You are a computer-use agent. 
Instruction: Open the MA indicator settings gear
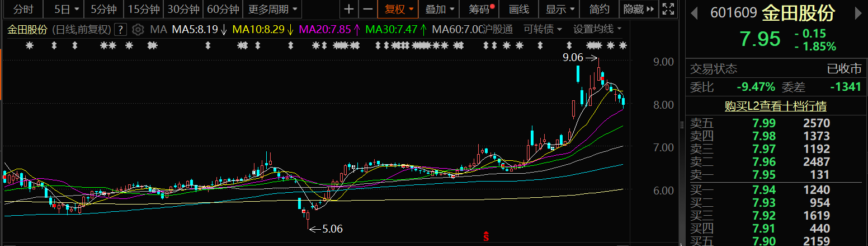tap(138, 29)
